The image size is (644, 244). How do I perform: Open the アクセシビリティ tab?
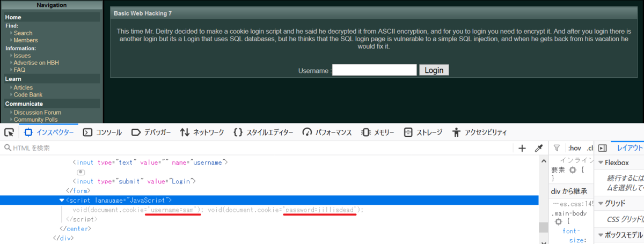tap(479, 132)
